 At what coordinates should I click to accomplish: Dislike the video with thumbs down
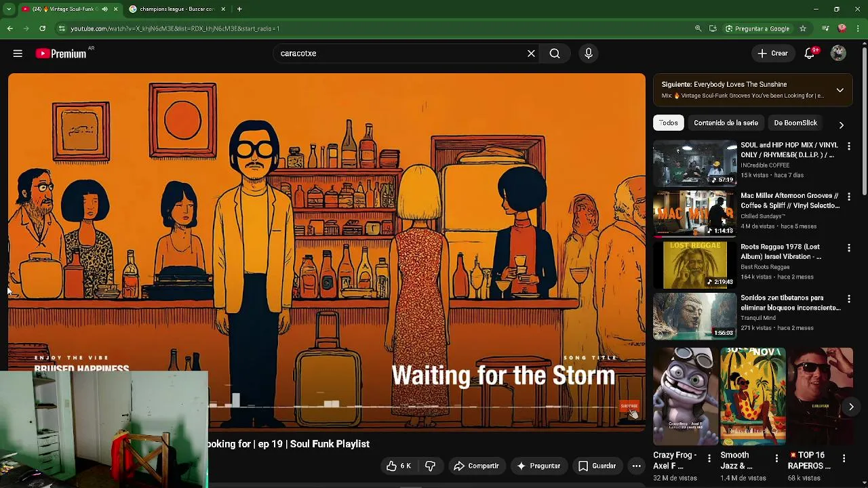(430, 466)
